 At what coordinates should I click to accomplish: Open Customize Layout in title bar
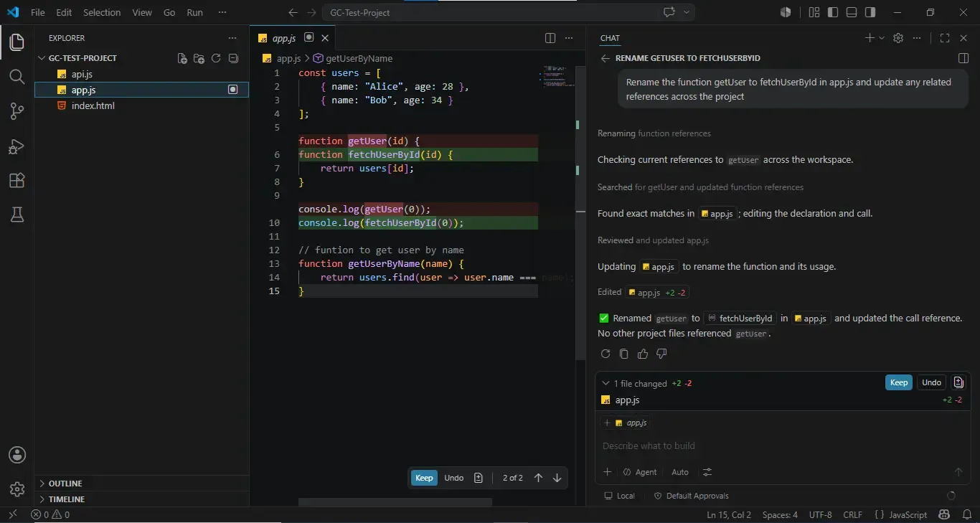814,12
